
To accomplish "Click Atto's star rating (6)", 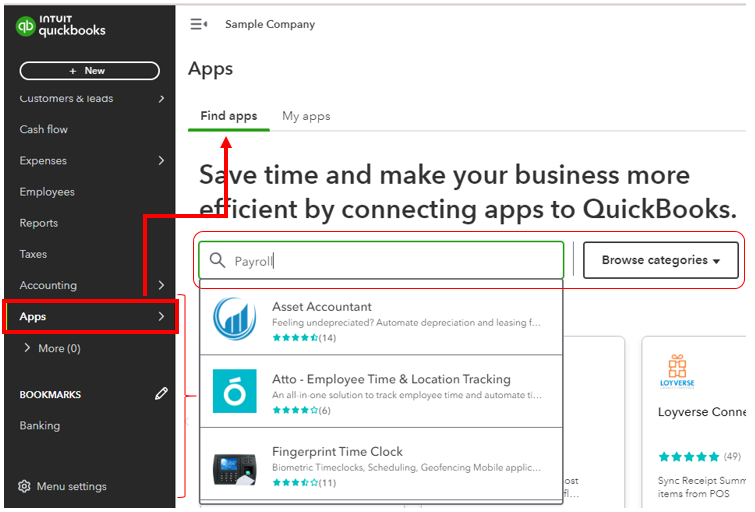I will (x=301, y=410).
